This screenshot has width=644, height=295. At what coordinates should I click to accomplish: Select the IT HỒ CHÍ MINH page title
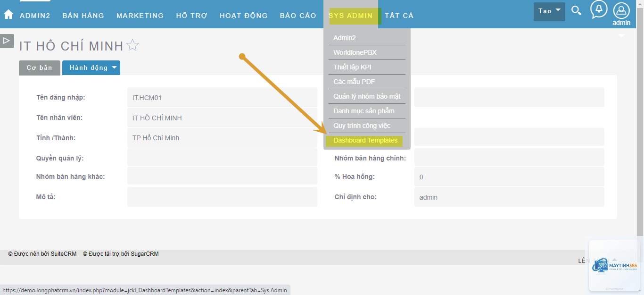pos(71,46)
